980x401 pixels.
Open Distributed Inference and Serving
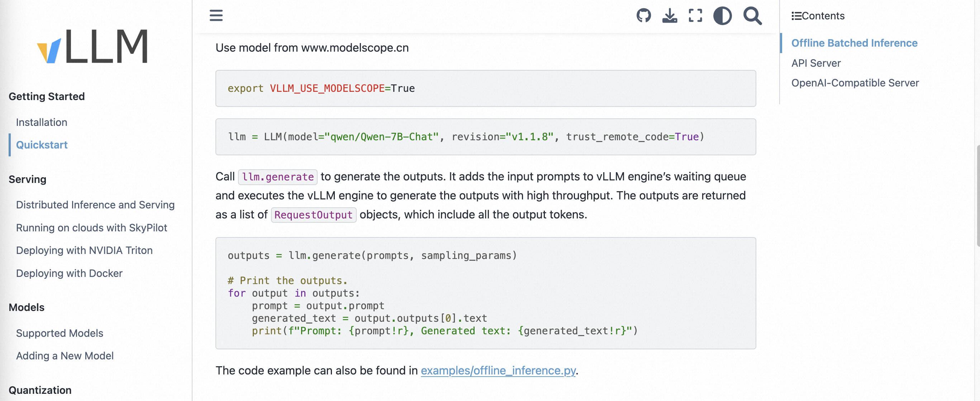pyautogui.click(x=95, y=205)
